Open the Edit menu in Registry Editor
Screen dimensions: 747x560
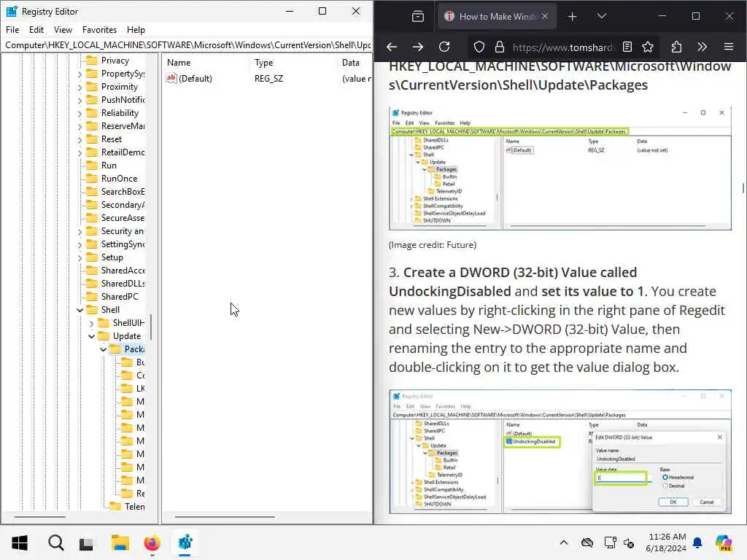pyautogui.click(x=36, y=29)
